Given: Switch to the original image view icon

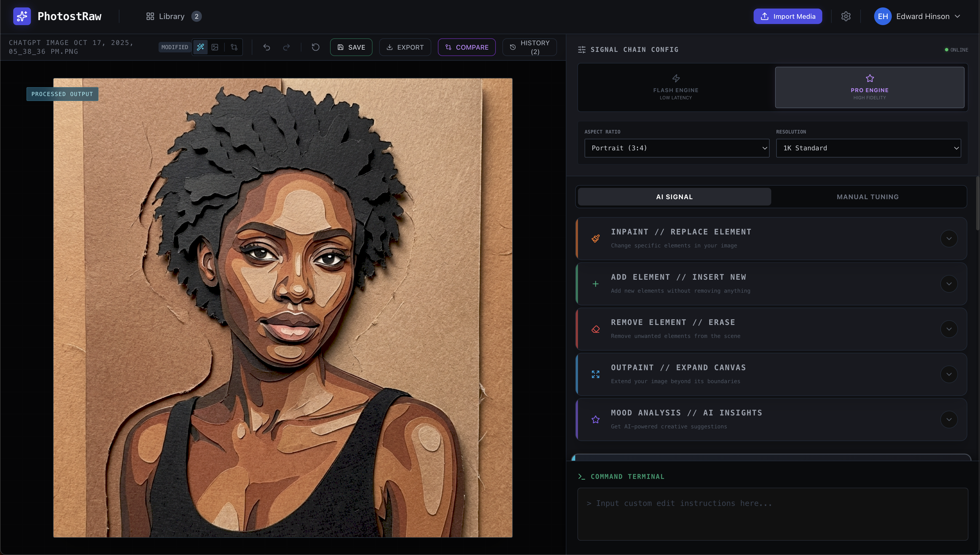Looking at the screenshot, I should [215, 47].
